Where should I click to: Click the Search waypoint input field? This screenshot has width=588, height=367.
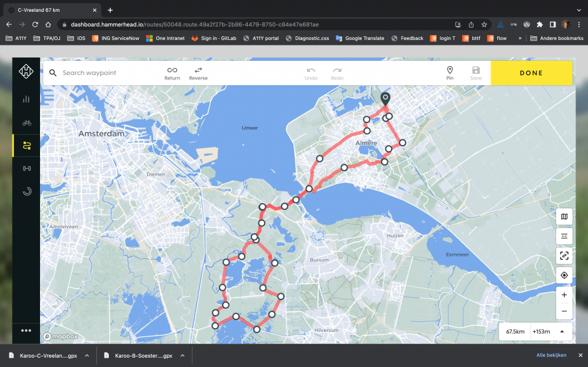click(x=106, y=73)
